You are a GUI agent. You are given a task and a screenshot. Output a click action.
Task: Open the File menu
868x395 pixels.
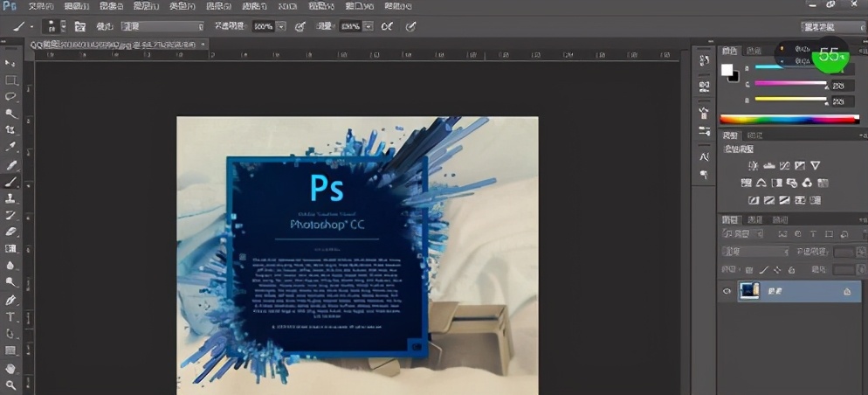pyautogui.click(x=41, y=6)
